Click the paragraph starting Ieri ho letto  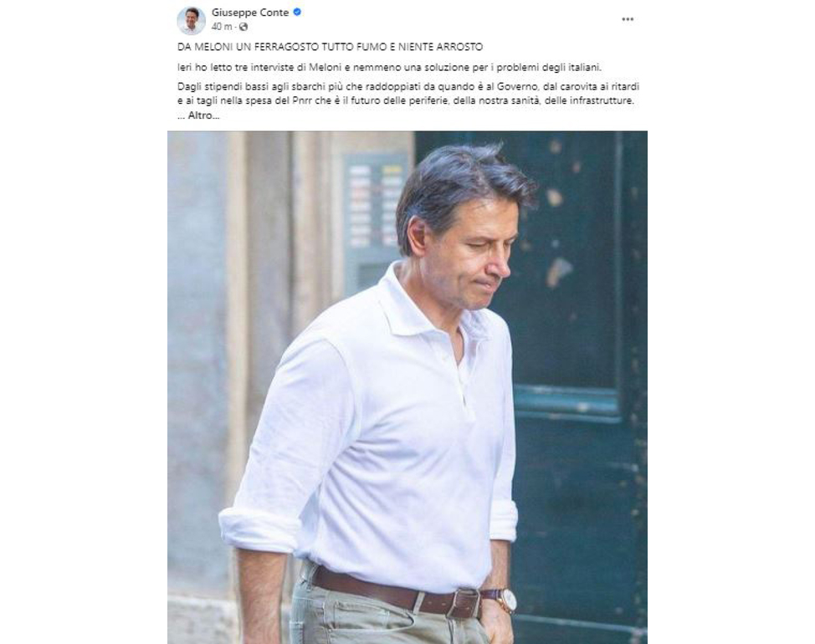click(x=389, y=68)
